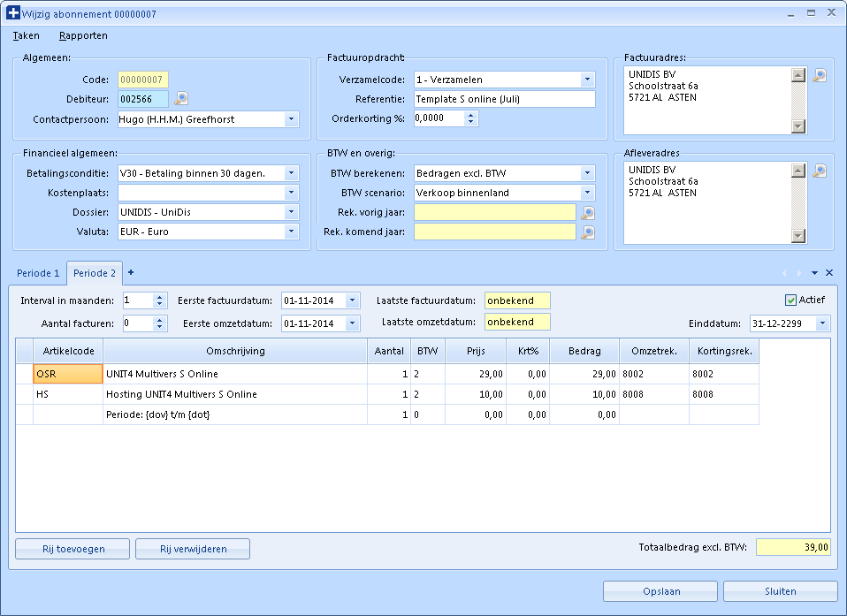Viewport: 847px width, 616px height.
Task: Close the current period tab panel
Action: click(829, 272)
